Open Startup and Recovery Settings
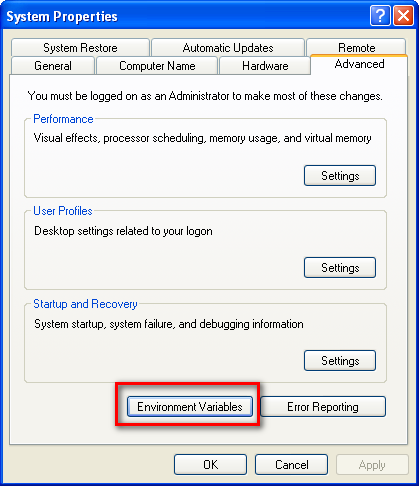This screenshot has width=419, height=486. coord(340,361)
